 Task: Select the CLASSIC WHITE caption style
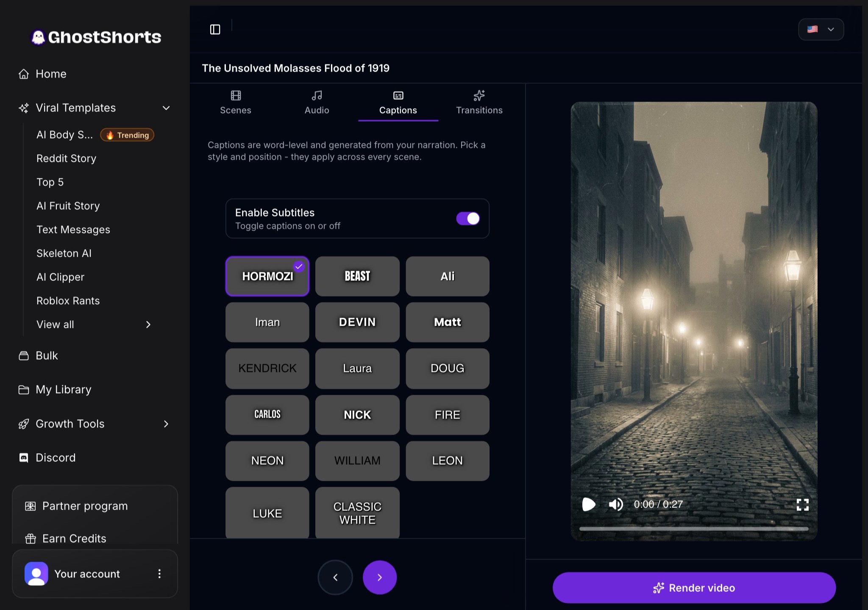(357, 513)
